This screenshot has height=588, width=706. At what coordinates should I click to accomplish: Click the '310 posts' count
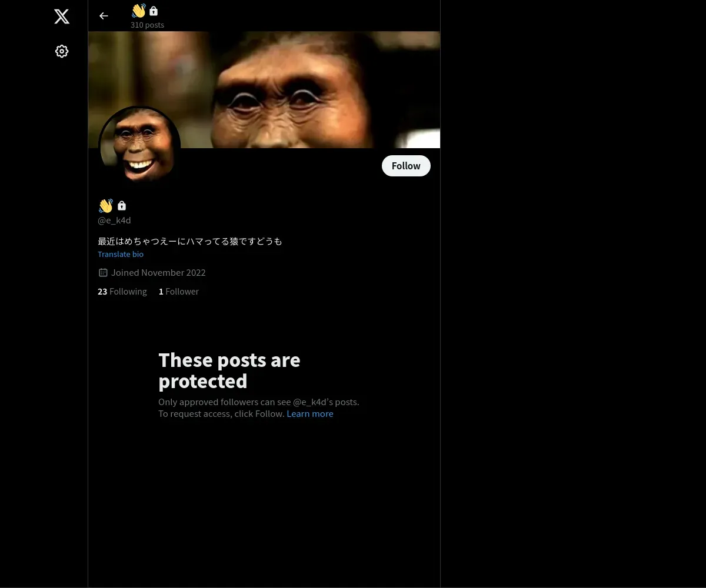pos(147,25)
